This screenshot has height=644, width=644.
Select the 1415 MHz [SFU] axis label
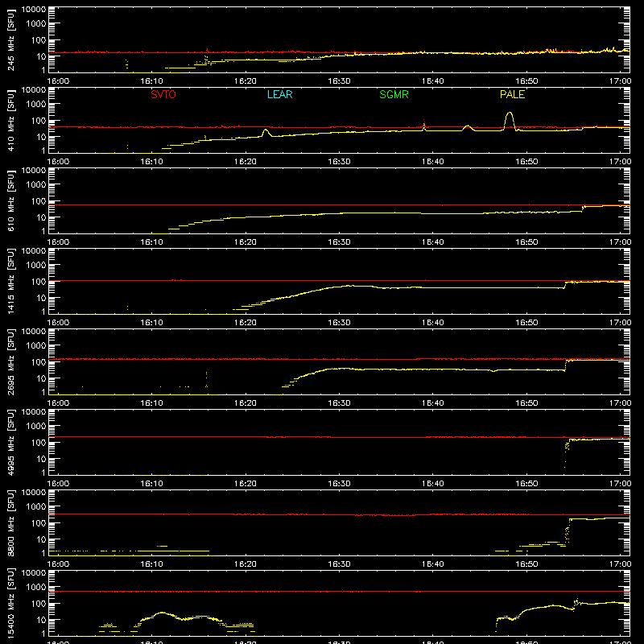[x=11, y=281]
